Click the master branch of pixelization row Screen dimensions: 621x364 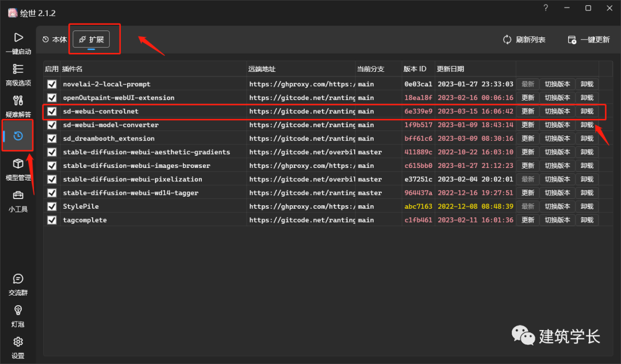(x=370, y=179)
